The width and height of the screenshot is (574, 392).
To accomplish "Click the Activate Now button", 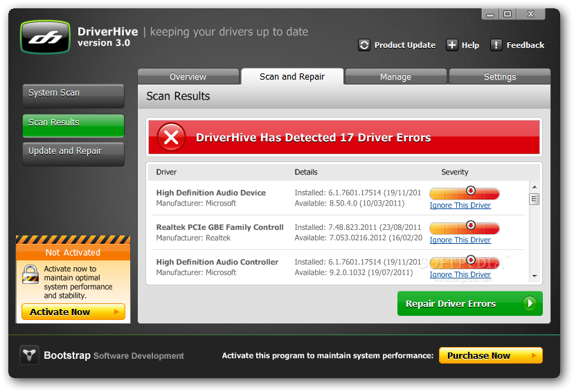I will point(73,312).
